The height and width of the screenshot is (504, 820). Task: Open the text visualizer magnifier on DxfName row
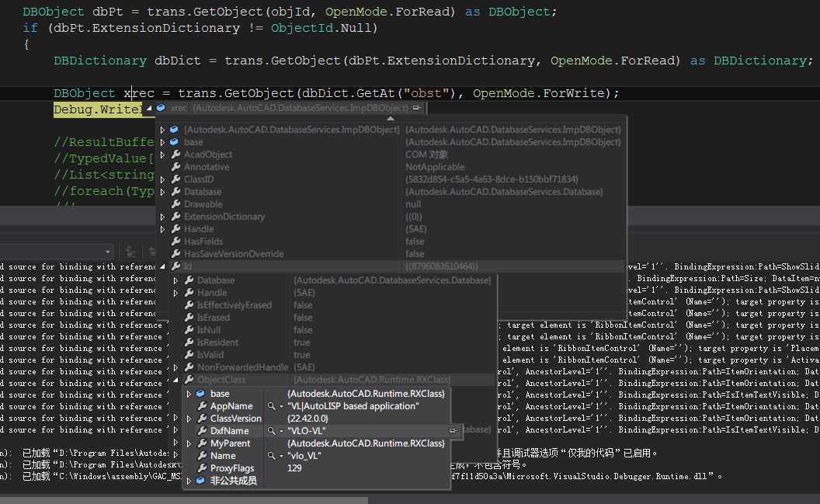click(x=269, y=431)
